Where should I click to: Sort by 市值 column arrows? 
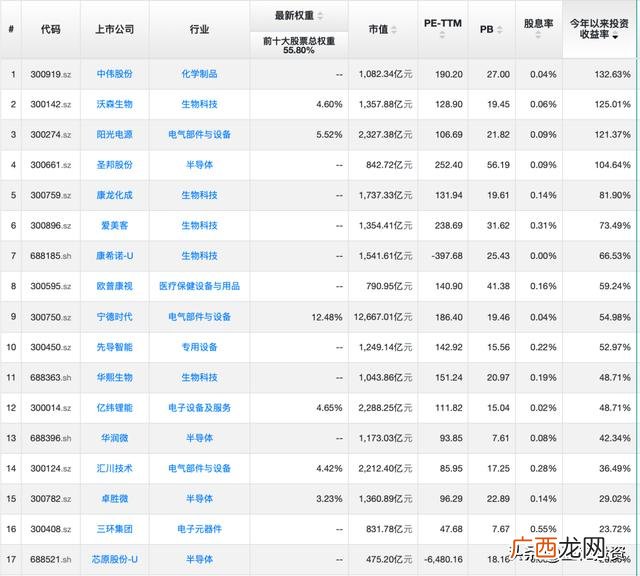(x=394, y=29)
